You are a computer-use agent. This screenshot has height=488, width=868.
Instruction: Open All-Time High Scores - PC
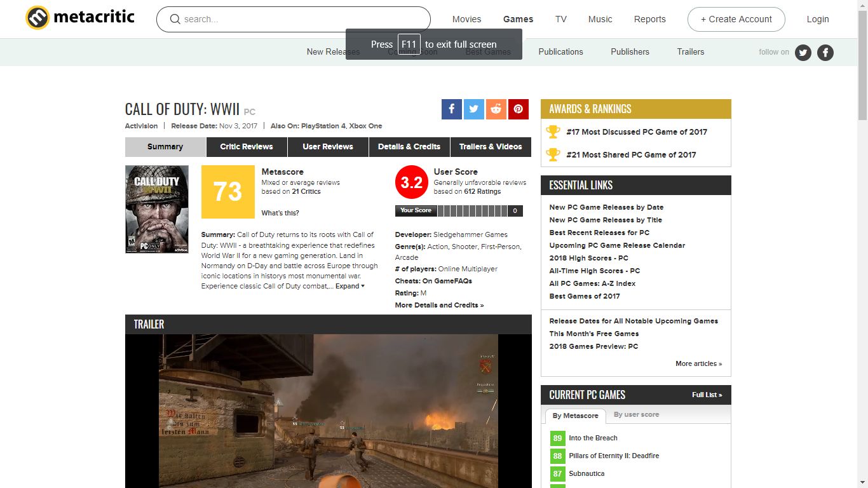(595, 271)
